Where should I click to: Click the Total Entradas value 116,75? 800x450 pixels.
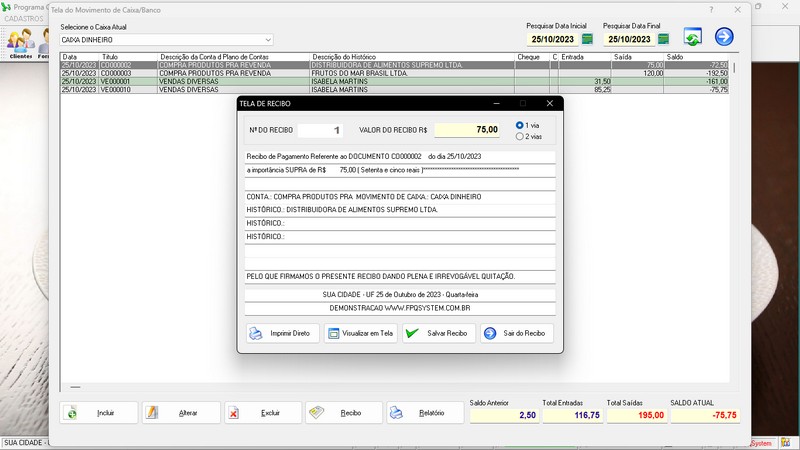click(x=572, y=415)
